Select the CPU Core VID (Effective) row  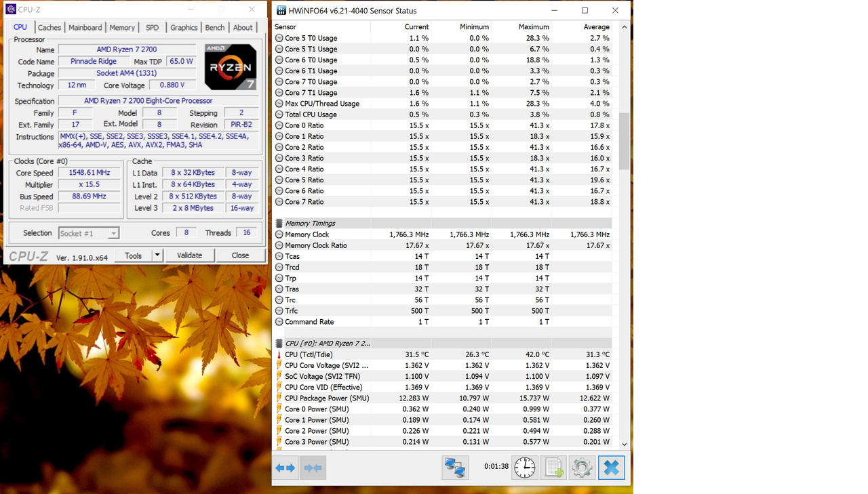click(x=443, y=387)
